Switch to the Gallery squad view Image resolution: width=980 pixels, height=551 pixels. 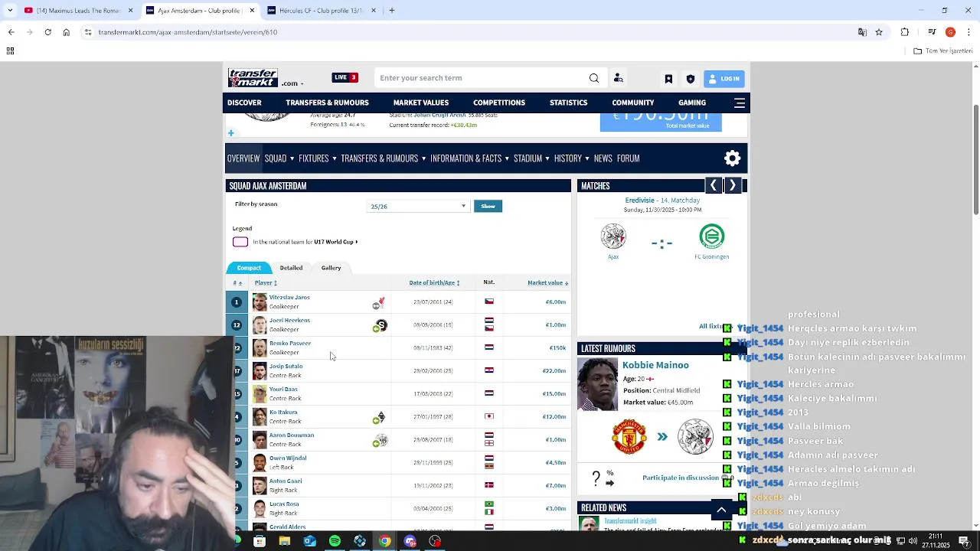[331, 268]
